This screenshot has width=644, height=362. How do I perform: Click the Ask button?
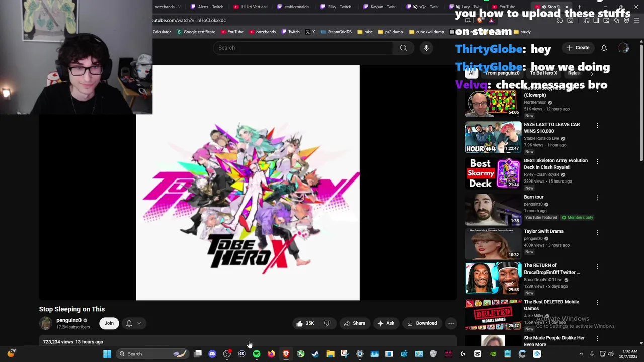pos(386,323)
